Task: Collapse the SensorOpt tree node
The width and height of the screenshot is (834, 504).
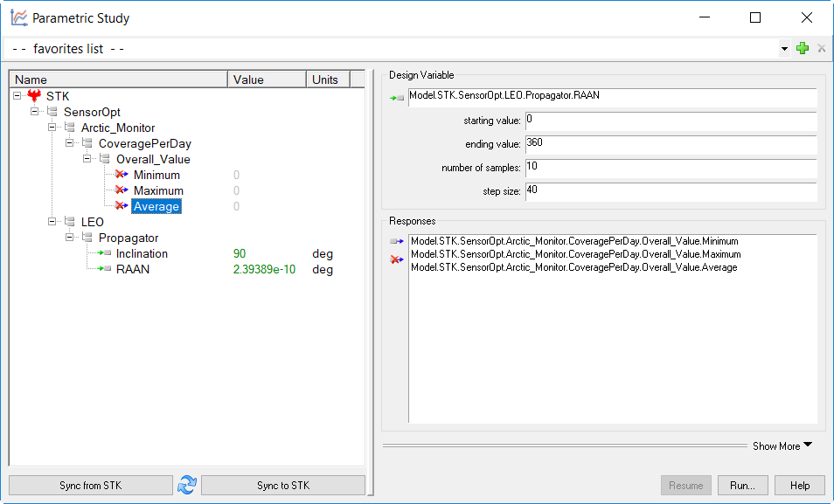Action: point(36,113)
